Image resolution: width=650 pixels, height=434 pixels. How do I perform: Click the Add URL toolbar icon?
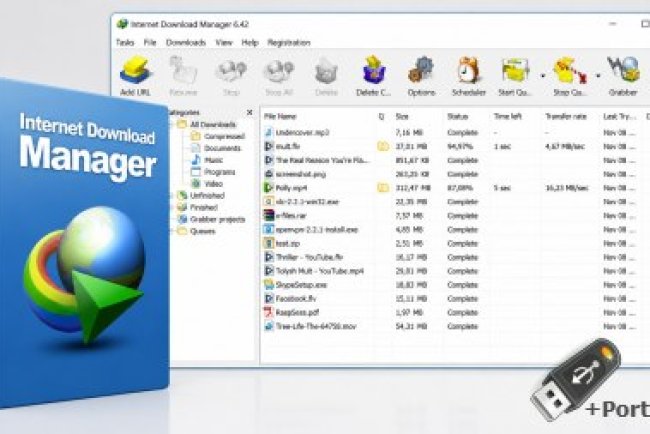[x=135, y=76]
